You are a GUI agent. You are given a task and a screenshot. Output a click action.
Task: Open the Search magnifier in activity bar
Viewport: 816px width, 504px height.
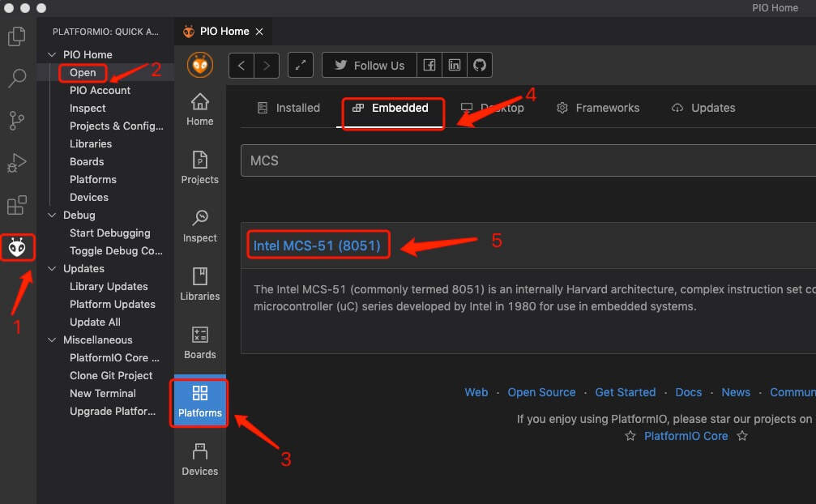tap(16, 79)
